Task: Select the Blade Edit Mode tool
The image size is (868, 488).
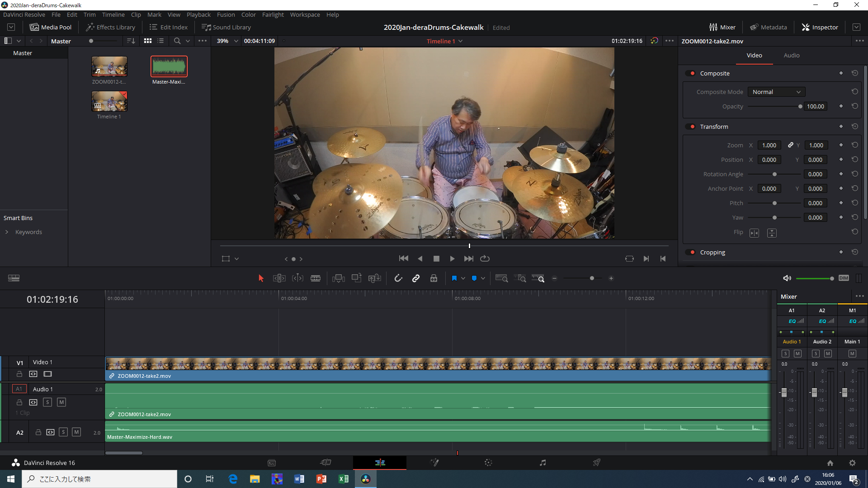Action: (316, 278)
